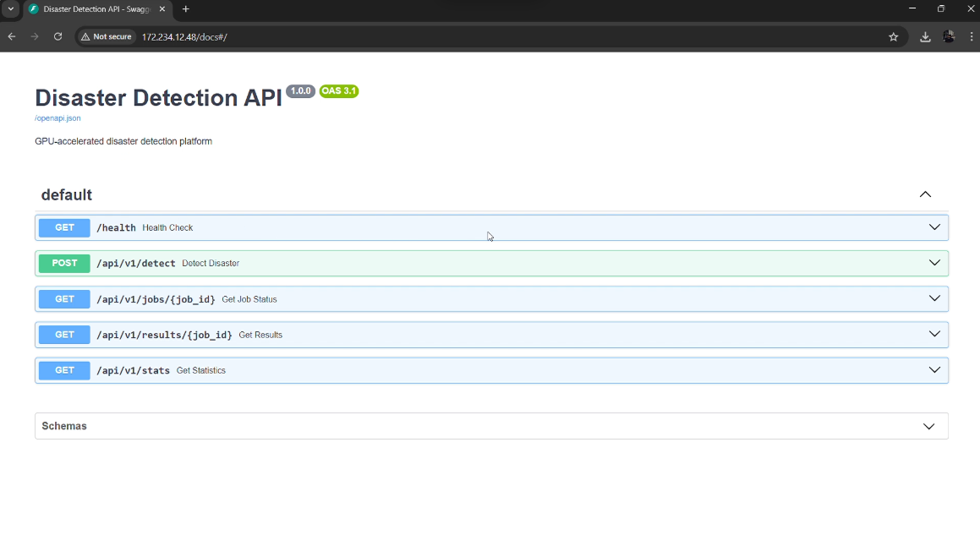Click the /api/v1/stats path text
Image resolution: width=980 pixels, height=546 pixels.
click(133, 370)
